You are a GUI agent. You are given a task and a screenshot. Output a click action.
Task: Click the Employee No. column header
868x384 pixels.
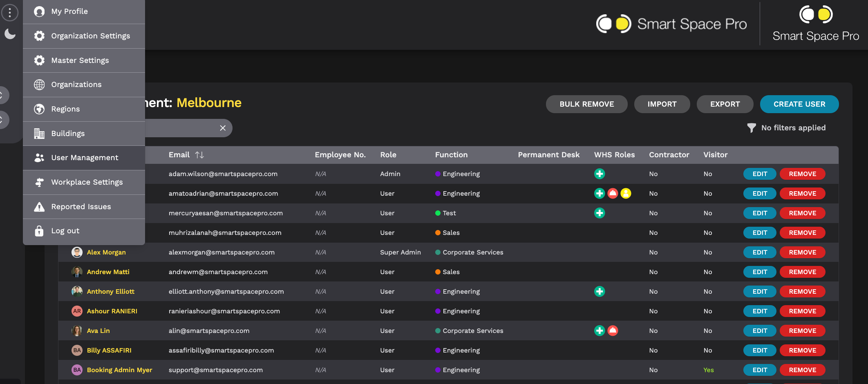(340, 155)
